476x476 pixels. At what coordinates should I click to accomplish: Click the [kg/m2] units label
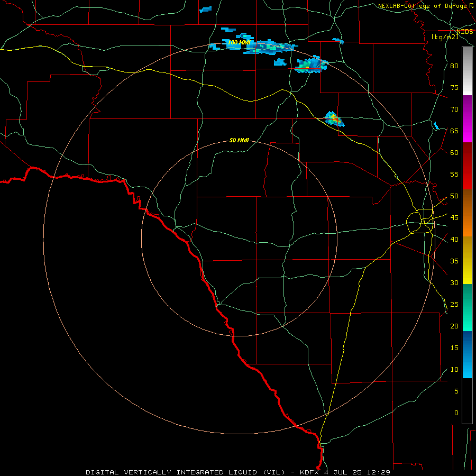[x=445, y=37]
